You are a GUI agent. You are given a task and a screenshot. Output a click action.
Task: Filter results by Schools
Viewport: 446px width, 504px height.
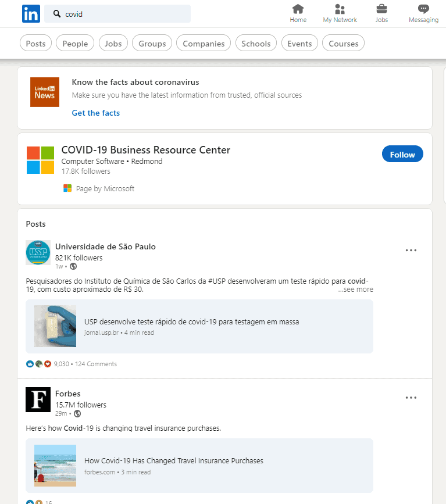coord(256,43)
